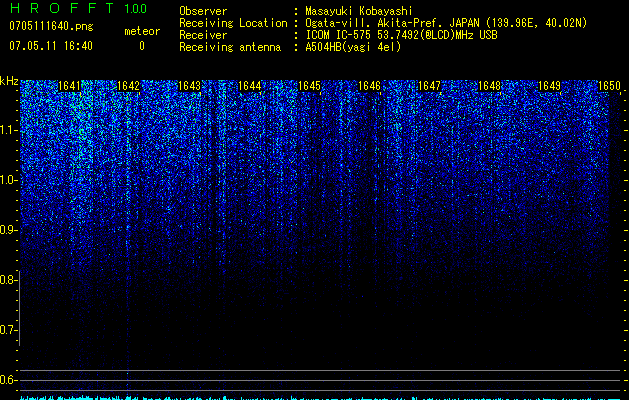Click the kHz axis unit label

9,81
